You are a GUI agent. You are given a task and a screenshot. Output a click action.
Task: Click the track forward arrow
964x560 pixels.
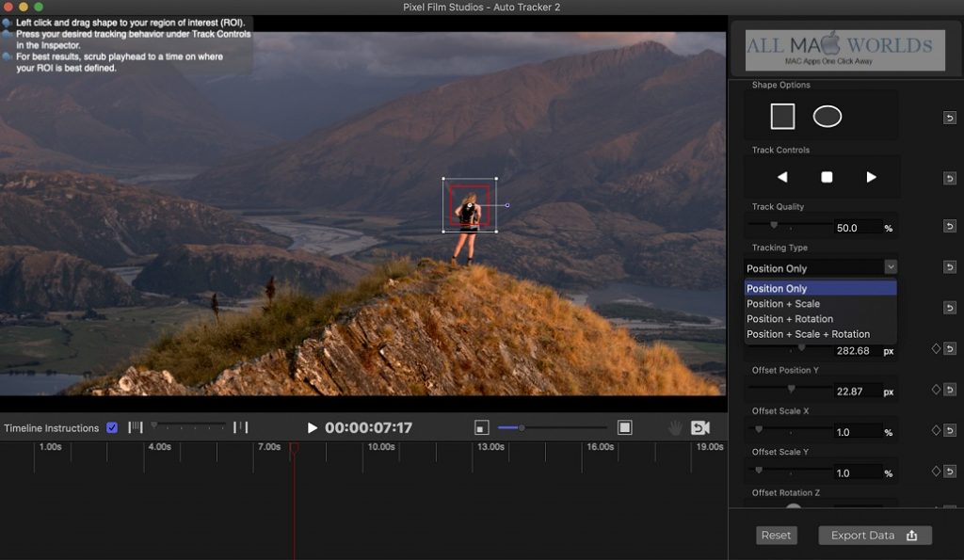tap(871, 177)
